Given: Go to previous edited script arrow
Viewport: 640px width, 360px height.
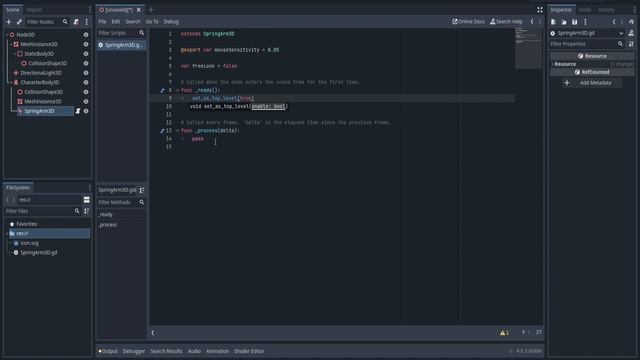Looking at the screenshot, I should (532, 21).
